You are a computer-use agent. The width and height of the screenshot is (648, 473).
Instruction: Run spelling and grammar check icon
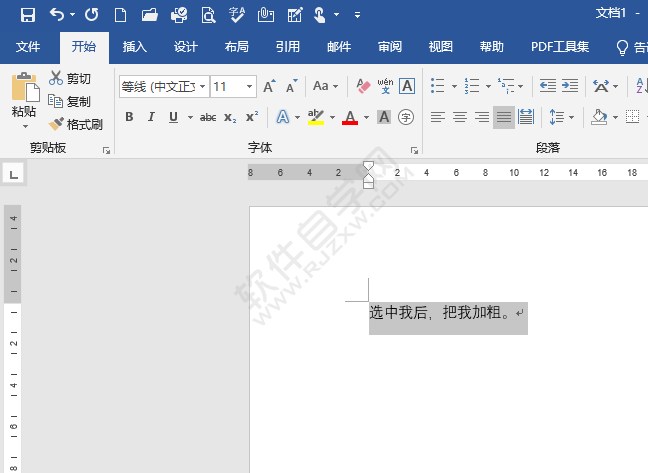[237, 15]
